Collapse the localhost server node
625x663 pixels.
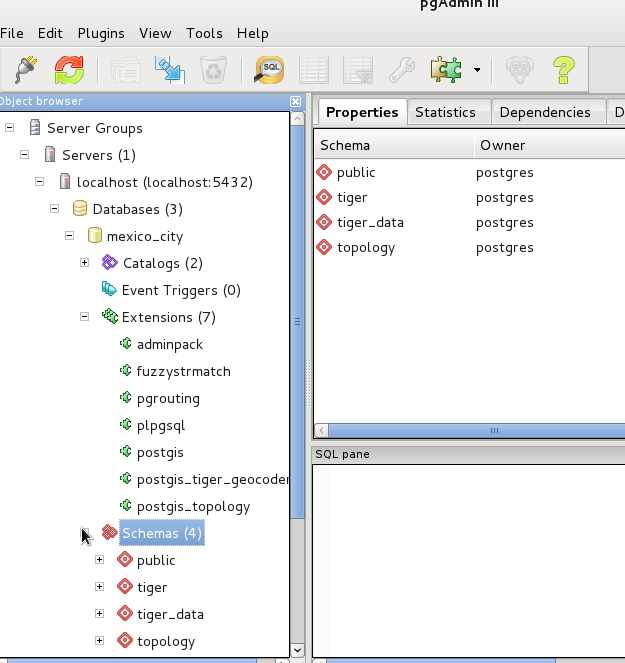coord(39,182)
